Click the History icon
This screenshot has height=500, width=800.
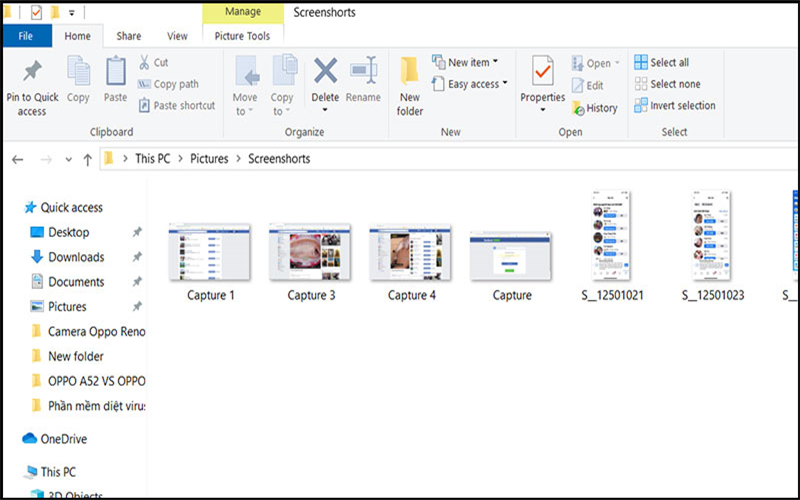coord(578,108)
